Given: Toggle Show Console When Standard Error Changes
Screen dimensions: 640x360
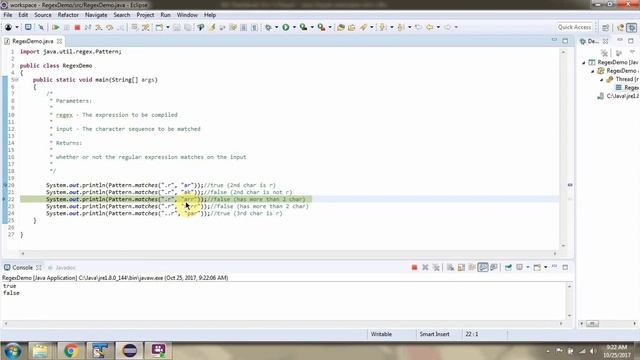Looking at the screenshot, I should tap(493, 267).
